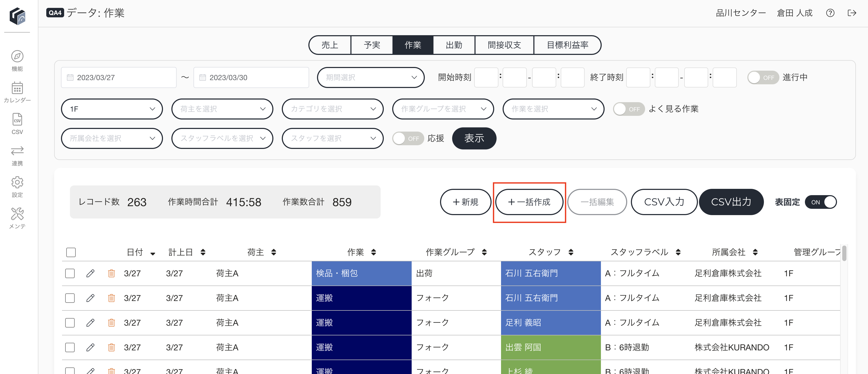Click the CSV入力 button
Viewport: 868px width, 374px height.
pos(664,202)
